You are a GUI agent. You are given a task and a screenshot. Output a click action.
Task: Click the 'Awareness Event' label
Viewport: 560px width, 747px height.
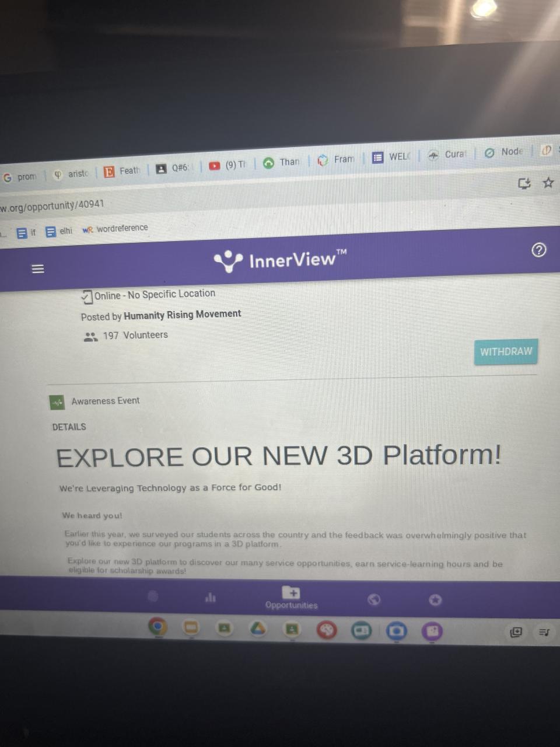tap(106, 401)
